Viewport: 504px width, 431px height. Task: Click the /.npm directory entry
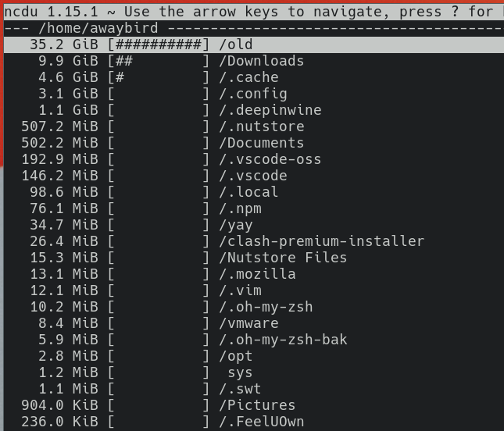[254, 208]
